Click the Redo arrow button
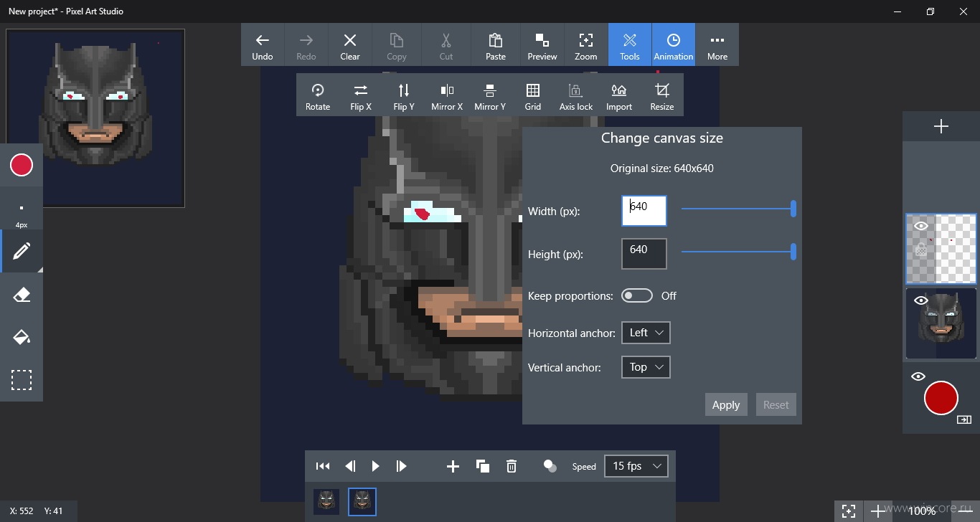Viewport: 980px width, 522px height. (x=306, y=45)
